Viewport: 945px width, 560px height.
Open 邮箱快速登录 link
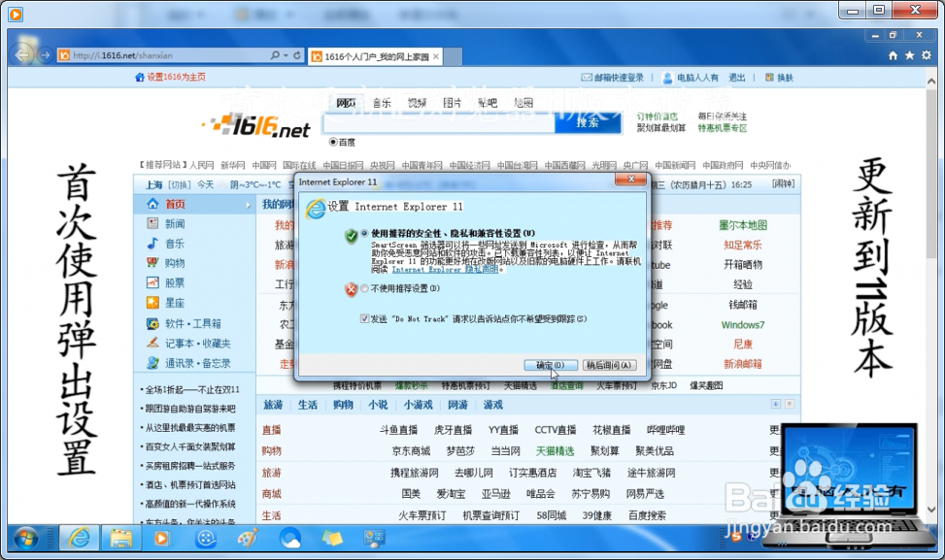(619, 78)
